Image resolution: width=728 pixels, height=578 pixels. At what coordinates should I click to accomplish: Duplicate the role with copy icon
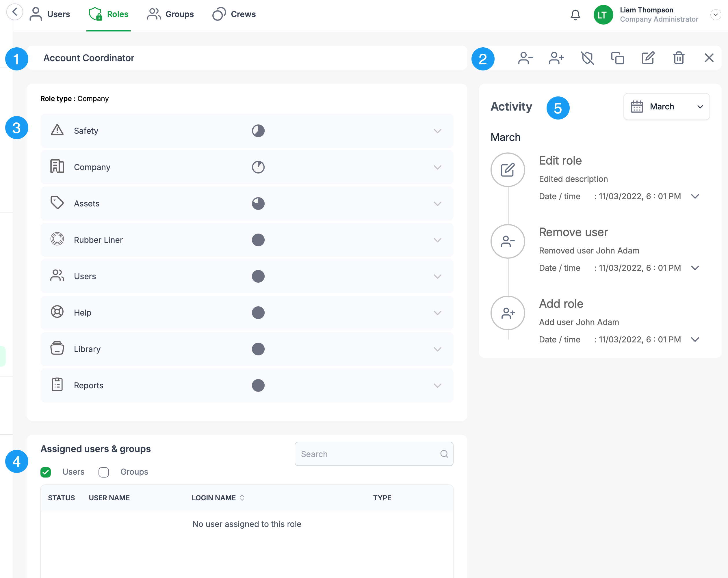(617, 58)
